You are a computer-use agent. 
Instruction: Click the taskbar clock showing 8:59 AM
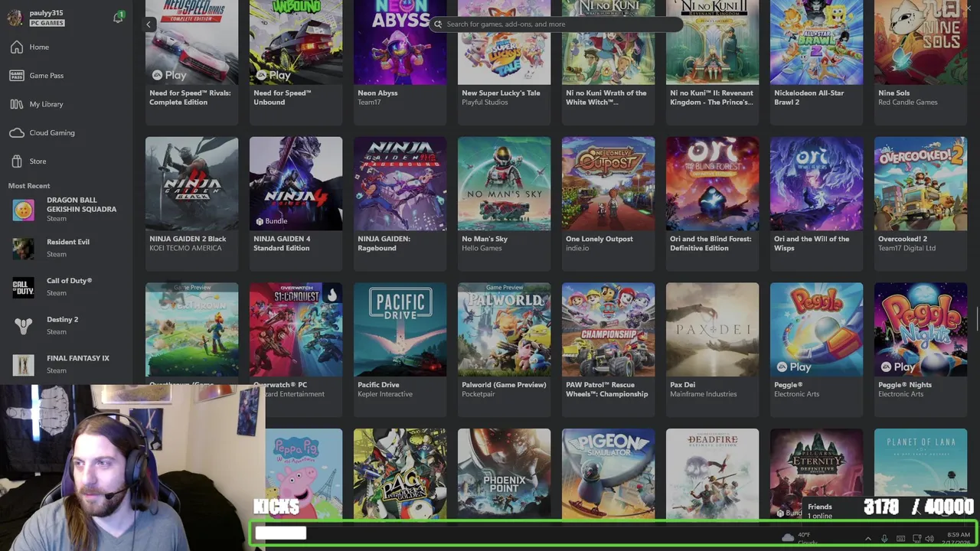tap(958, 539)
